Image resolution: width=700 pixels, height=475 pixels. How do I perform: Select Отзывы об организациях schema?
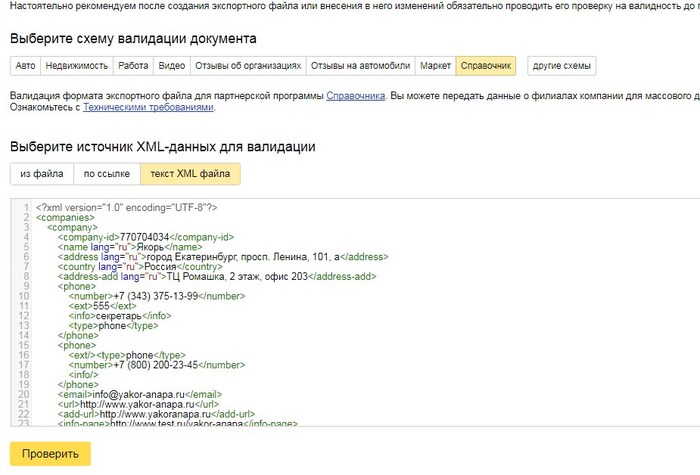point(248,66)
